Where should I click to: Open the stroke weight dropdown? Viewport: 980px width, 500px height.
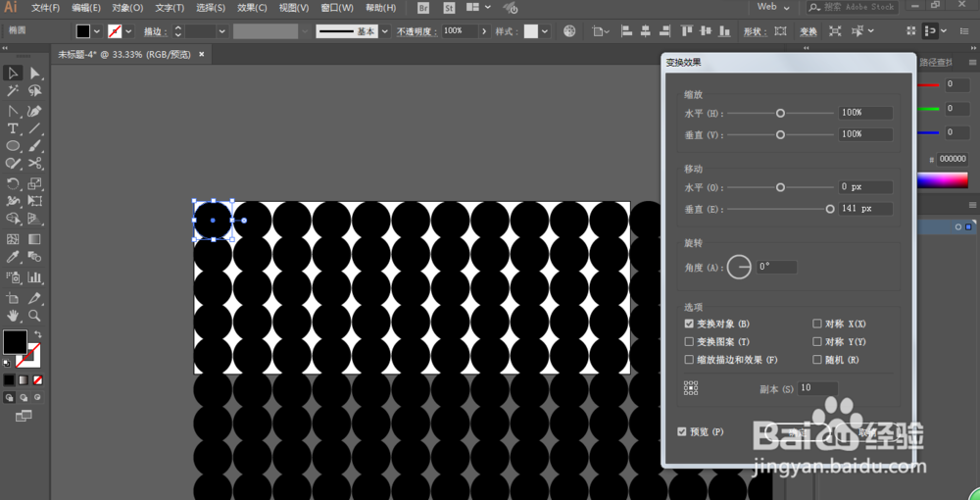point(221,31)
